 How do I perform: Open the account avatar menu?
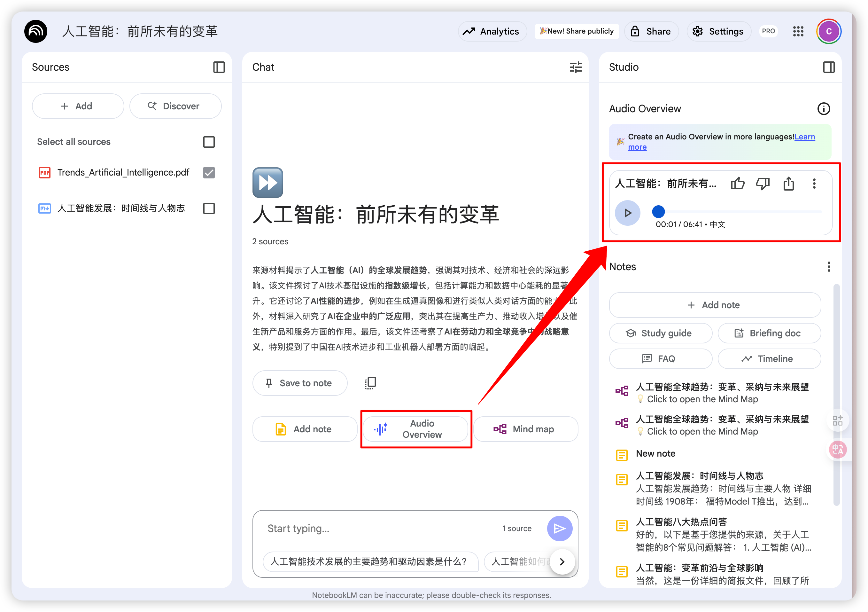[828, 31]
